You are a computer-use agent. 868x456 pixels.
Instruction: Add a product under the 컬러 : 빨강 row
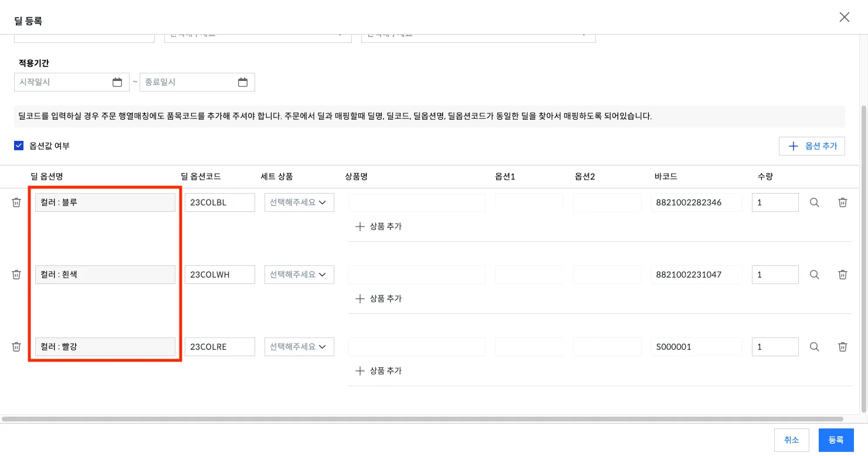click(x=379, y=371)
